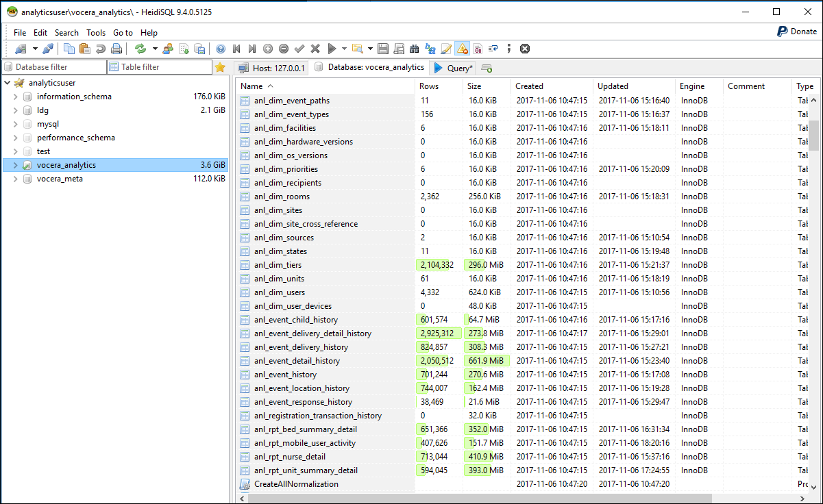Click the binoculars find text icon
The height and width of the screenshot is (504, 823).
click(415, 49)
